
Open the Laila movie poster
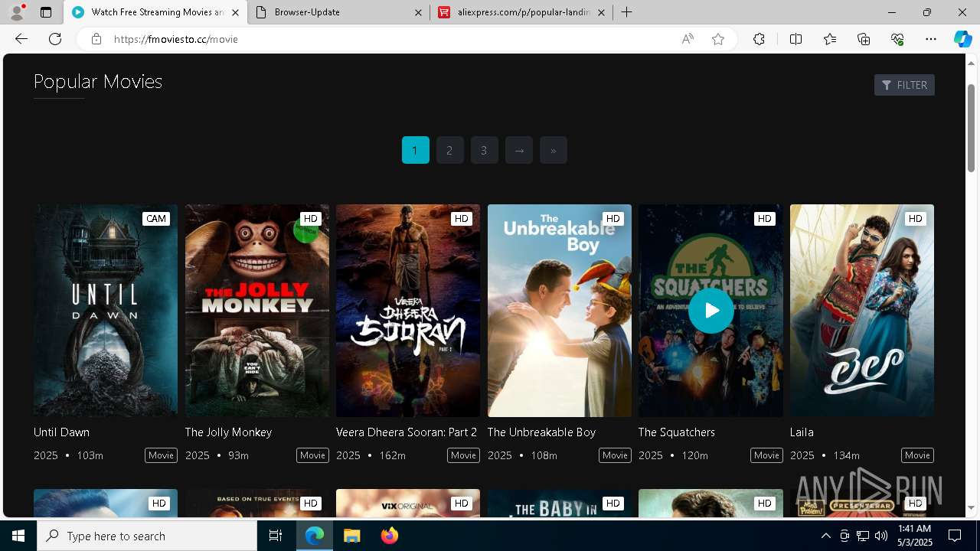coord(862,310)
